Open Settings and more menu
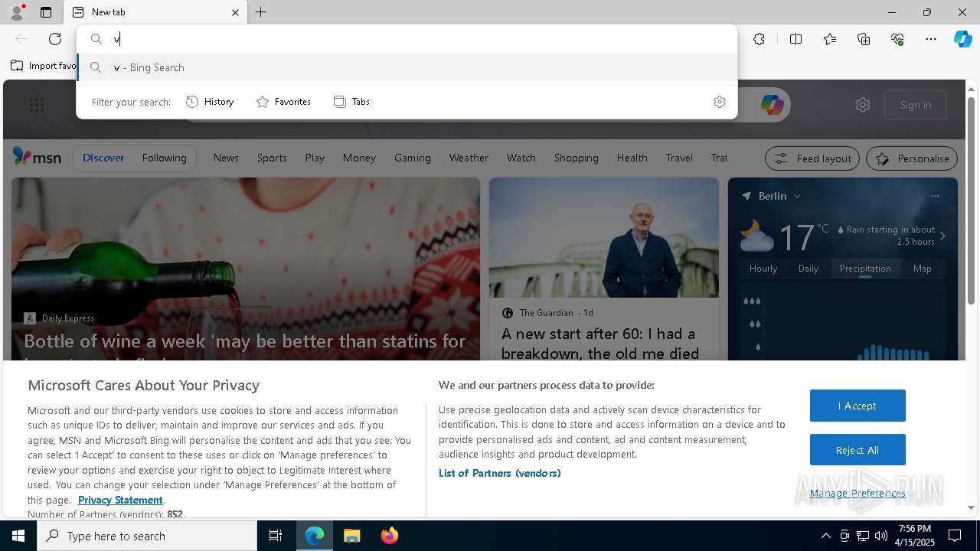The width and height of the screenshot is (980, 551). click(x=931, y=39)
